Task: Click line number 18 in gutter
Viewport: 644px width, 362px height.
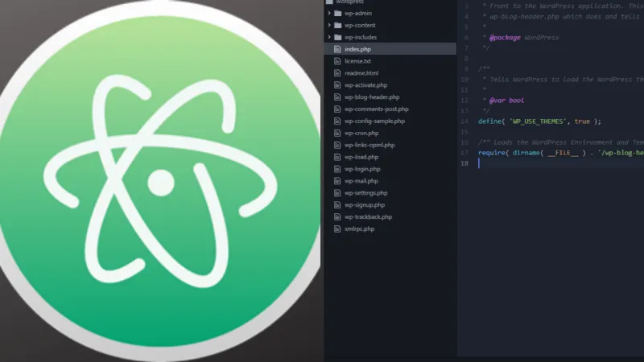Action: tap(464, 163)
